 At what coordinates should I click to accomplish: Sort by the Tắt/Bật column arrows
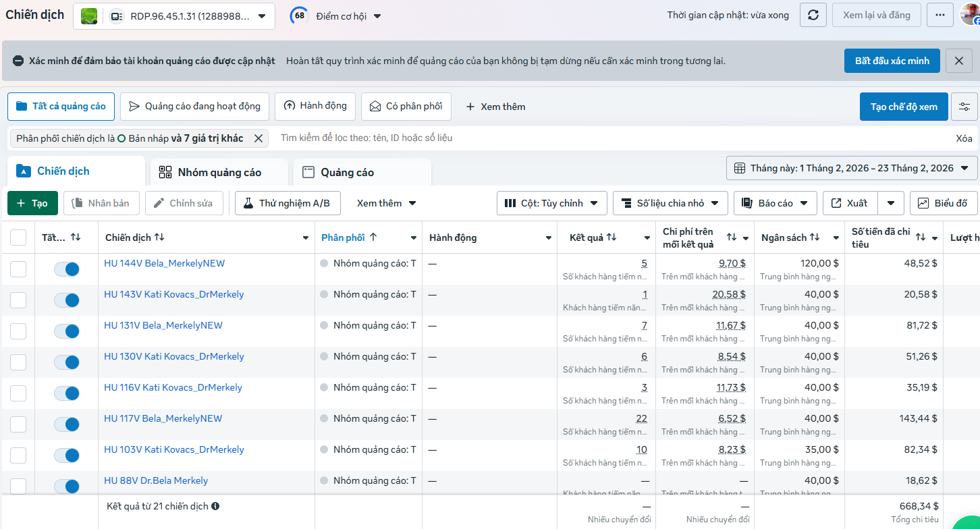pos(76,238)
